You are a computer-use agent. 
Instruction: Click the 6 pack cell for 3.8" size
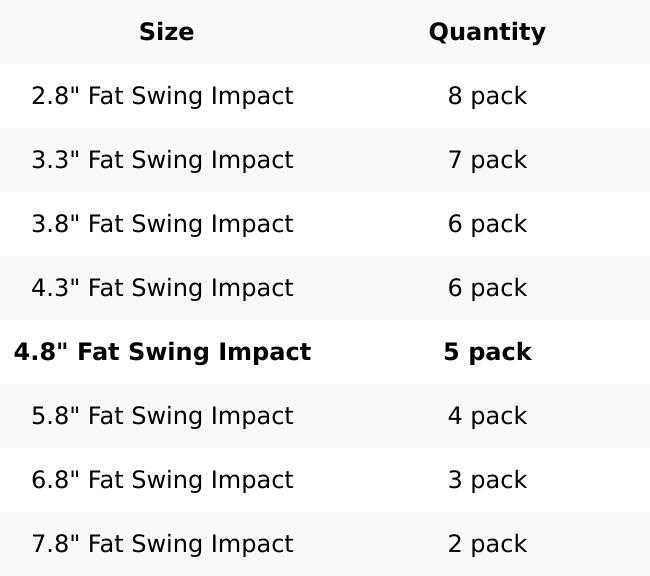pos(487,224)
